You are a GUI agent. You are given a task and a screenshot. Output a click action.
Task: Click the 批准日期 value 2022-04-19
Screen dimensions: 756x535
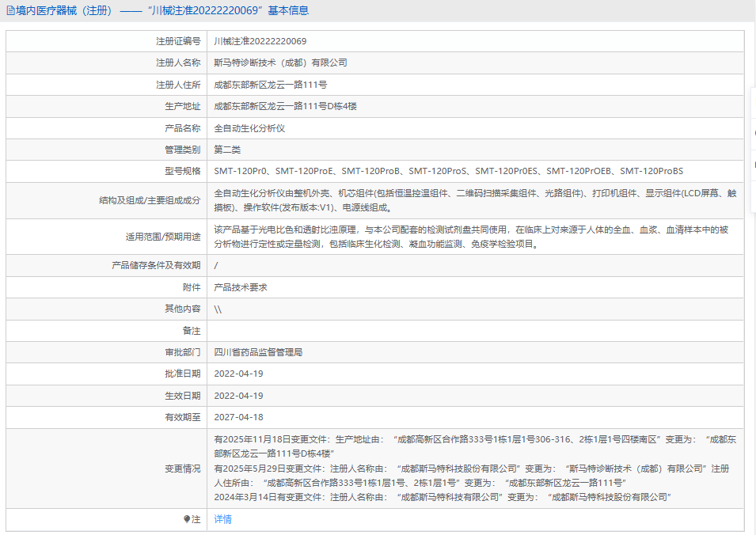[238, 374]
